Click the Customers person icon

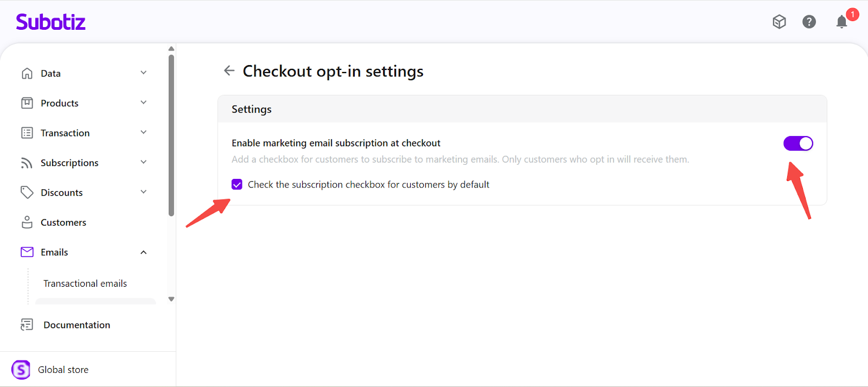[x=27, y=222]
